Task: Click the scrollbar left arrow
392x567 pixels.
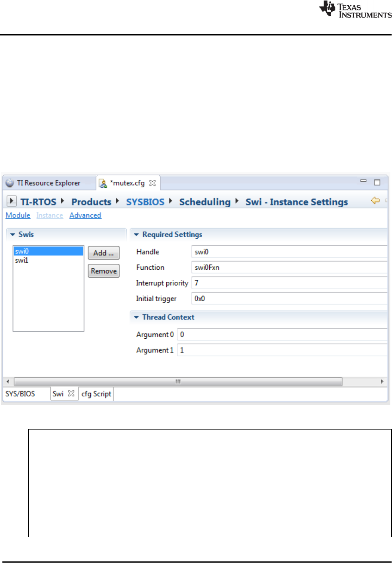Action: pos(8,381)
